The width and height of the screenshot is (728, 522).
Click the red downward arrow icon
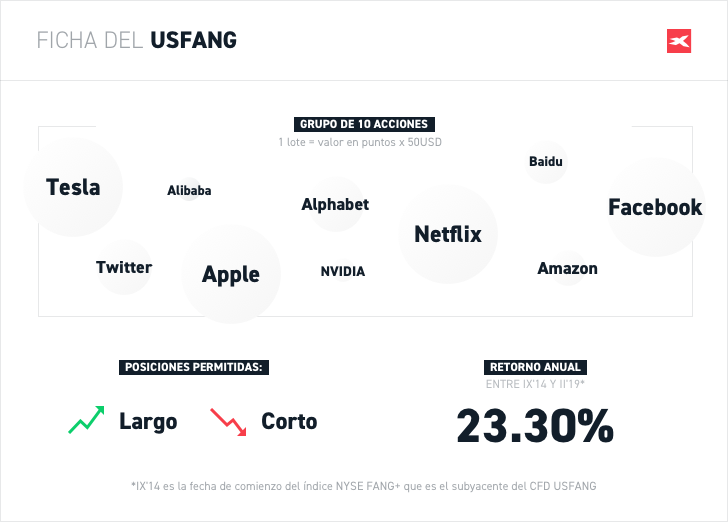228,421
